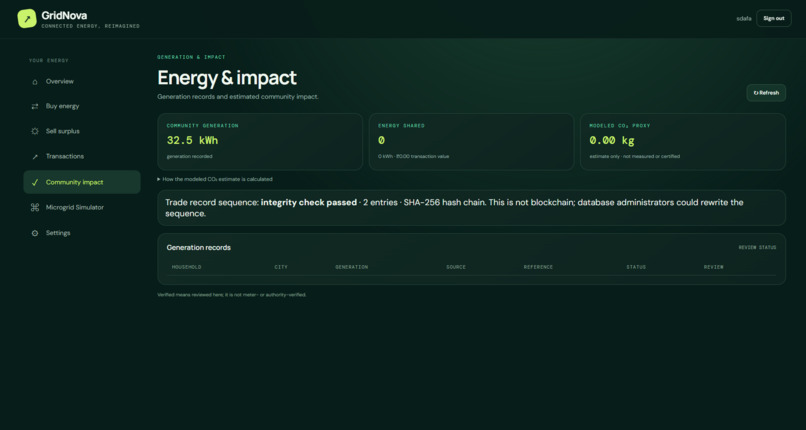Click the Household column header
The height and width of the screenshot is (430, 806).
click(187, 267)
